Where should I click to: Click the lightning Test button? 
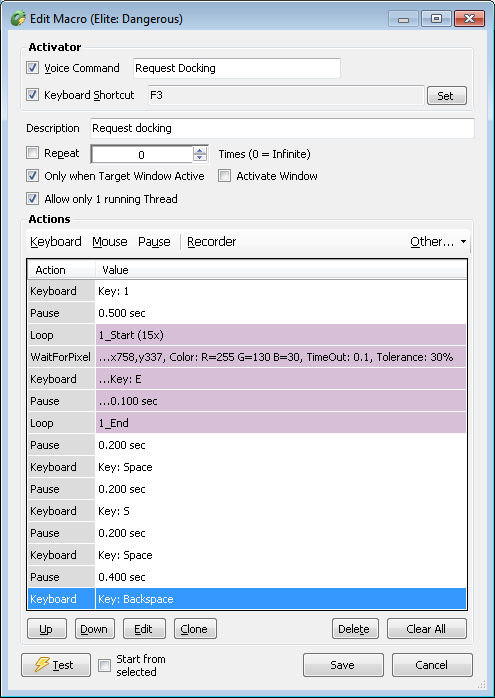(x=56, y=665)
